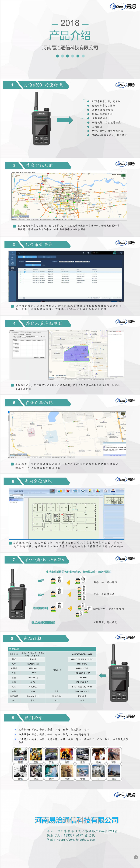Click the 108*58*36mm size cell
The height and width of the screenshot is (868, 140).
(33, 664)
